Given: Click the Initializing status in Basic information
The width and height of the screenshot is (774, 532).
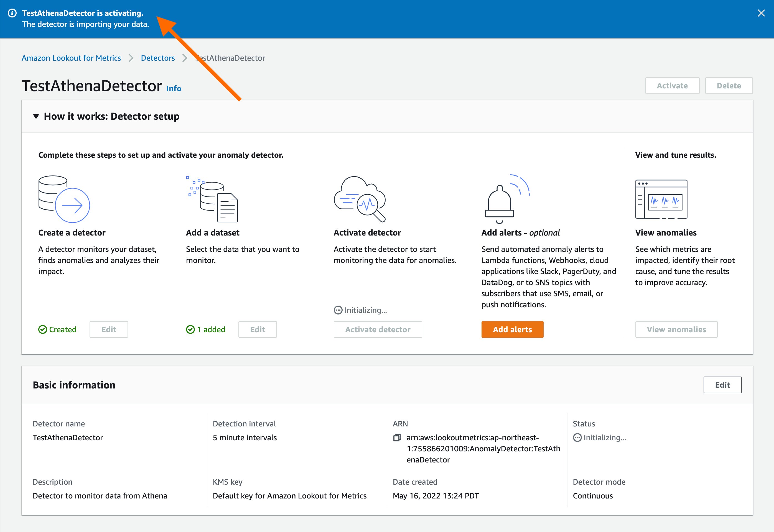Looking at the screenshot, I should (x=600, y=438).
